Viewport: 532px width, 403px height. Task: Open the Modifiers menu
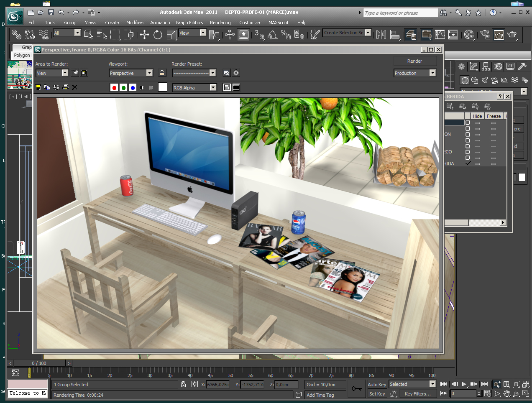[x=135, y=23]
